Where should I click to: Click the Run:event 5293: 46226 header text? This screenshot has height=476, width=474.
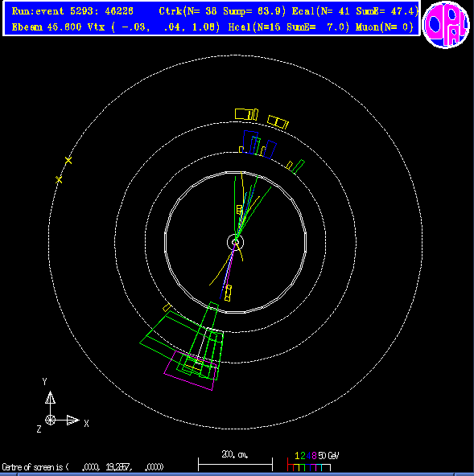[72, 11]
